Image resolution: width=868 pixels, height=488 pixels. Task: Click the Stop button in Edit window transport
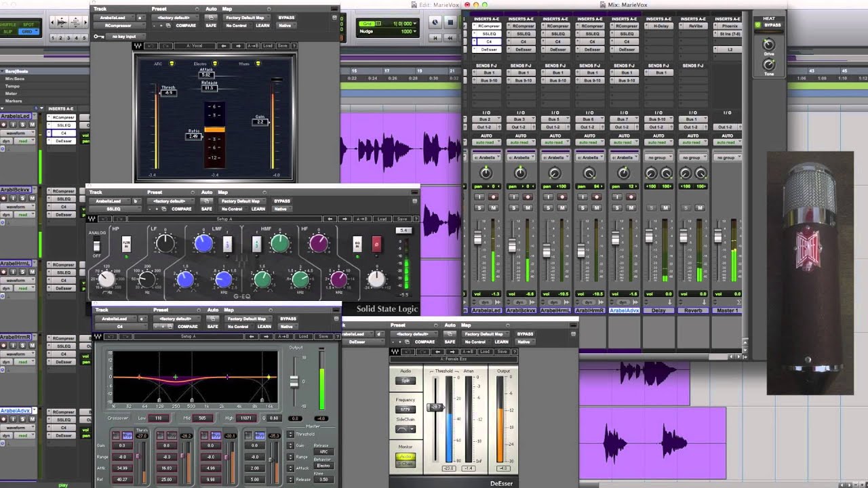450,22
